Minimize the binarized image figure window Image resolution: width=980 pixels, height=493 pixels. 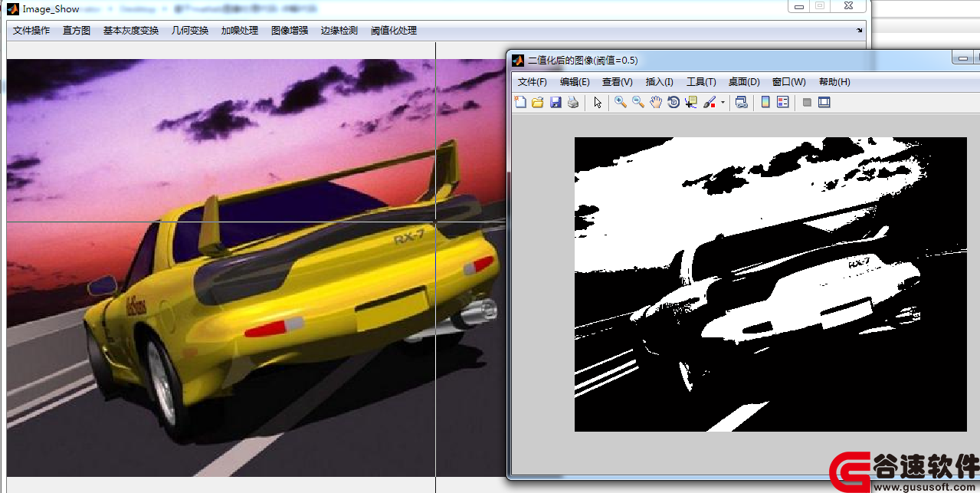962,58
